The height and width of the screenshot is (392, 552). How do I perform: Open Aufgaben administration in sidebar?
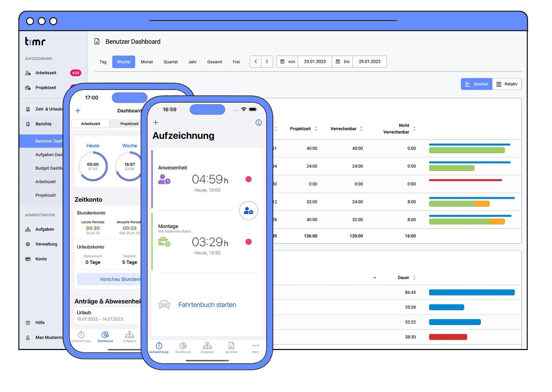45,229
